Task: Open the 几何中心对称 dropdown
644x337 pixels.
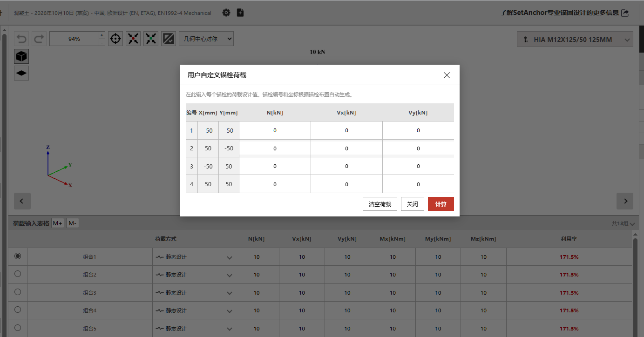Action: 206,39
